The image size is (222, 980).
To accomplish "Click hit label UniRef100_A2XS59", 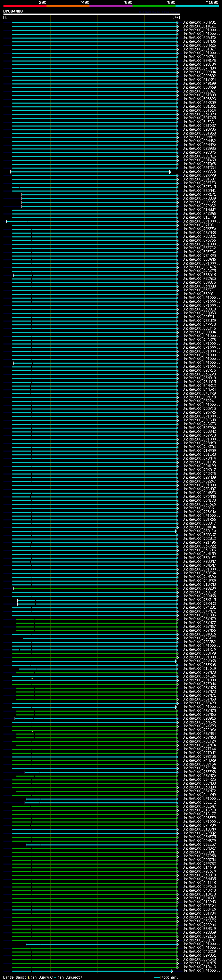I will pos(199,103).
